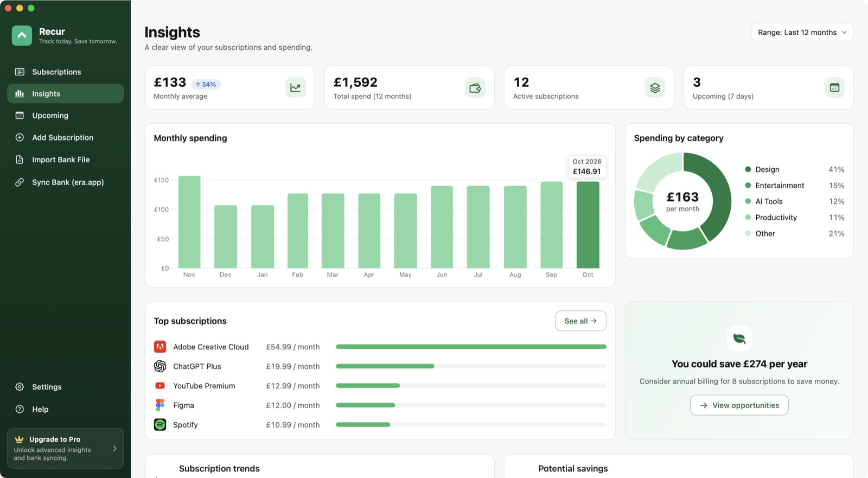This screenshot has width=868, height=478.
Task: Click the Upcoming (7 days) calendar icon
Action: coord(834,87)
